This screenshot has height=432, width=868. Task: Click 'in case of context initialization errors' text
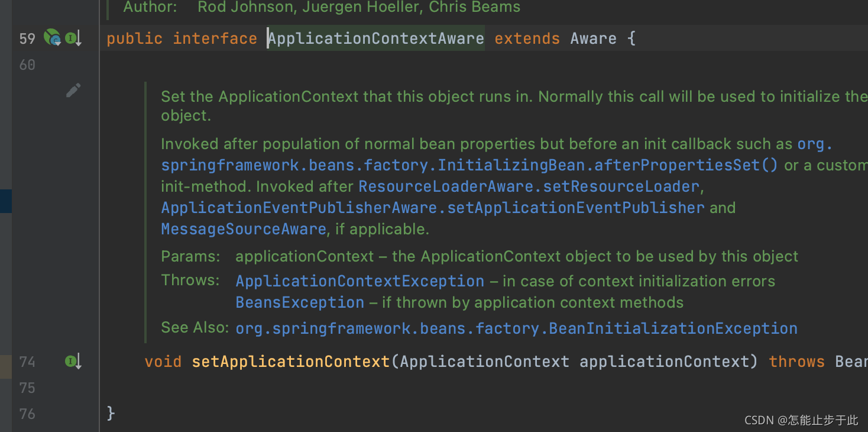pyautogui.click(x=639, y=281)
